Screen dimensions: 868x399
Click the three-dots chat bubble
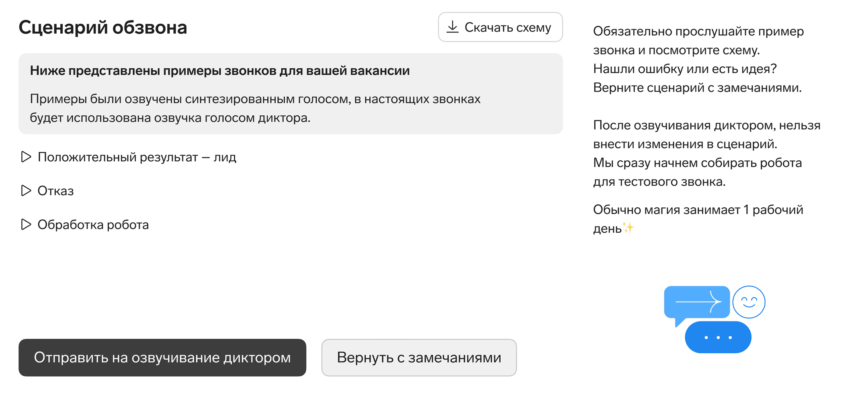(718, 337)
